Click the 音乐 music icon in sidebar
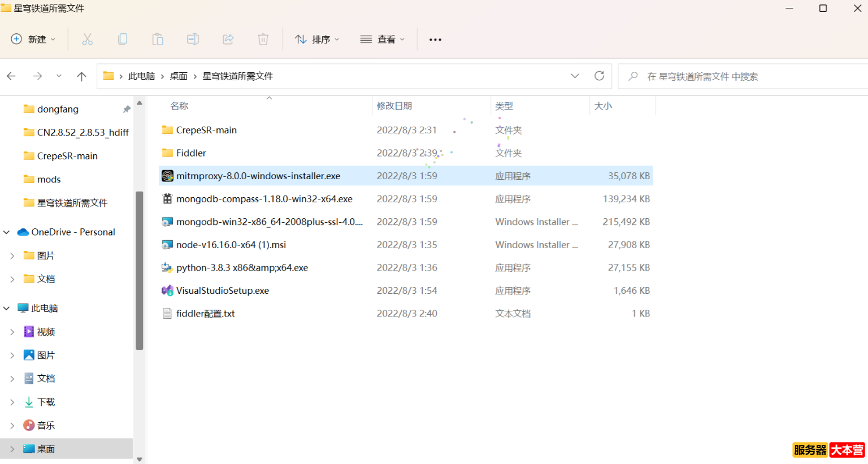The image size is (868, 464). coord(29,425)
